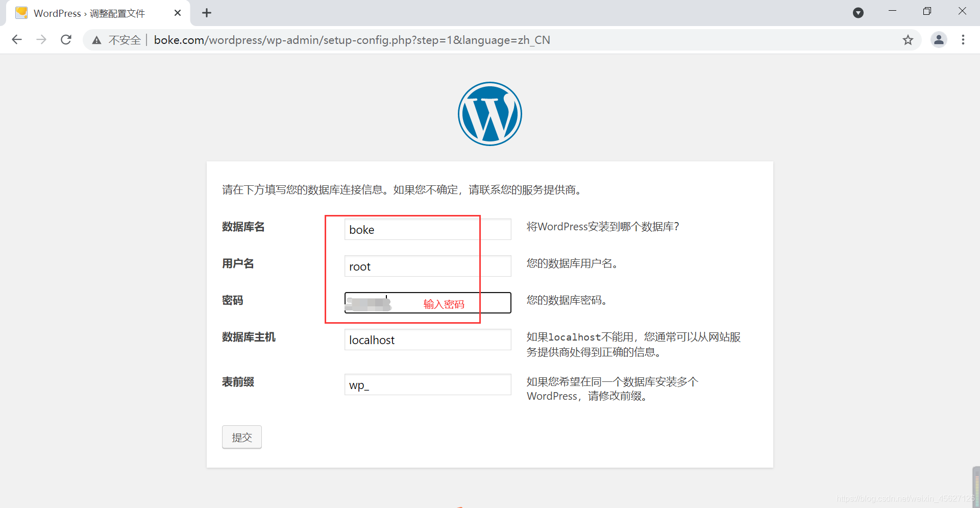Click the address bar URL
Viewport: 980px width, 508px height.
tap(352, 40)
